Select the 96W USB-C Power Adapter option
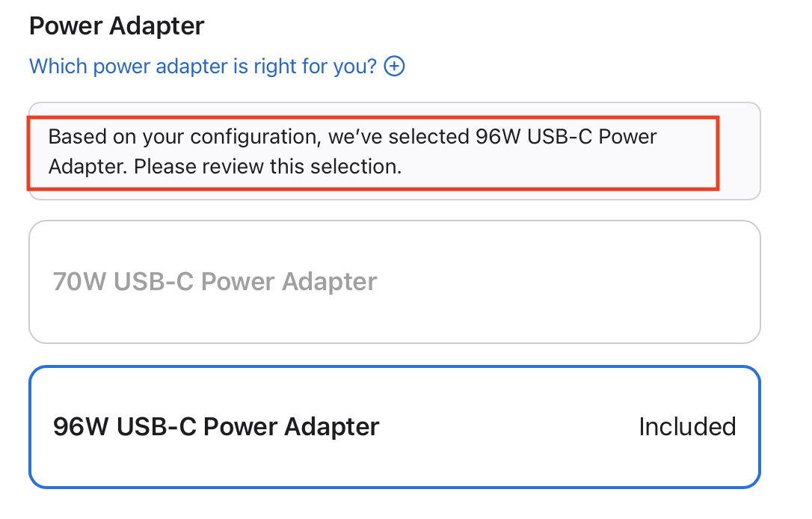Screen dimensions: 812x519 [394, 426]
